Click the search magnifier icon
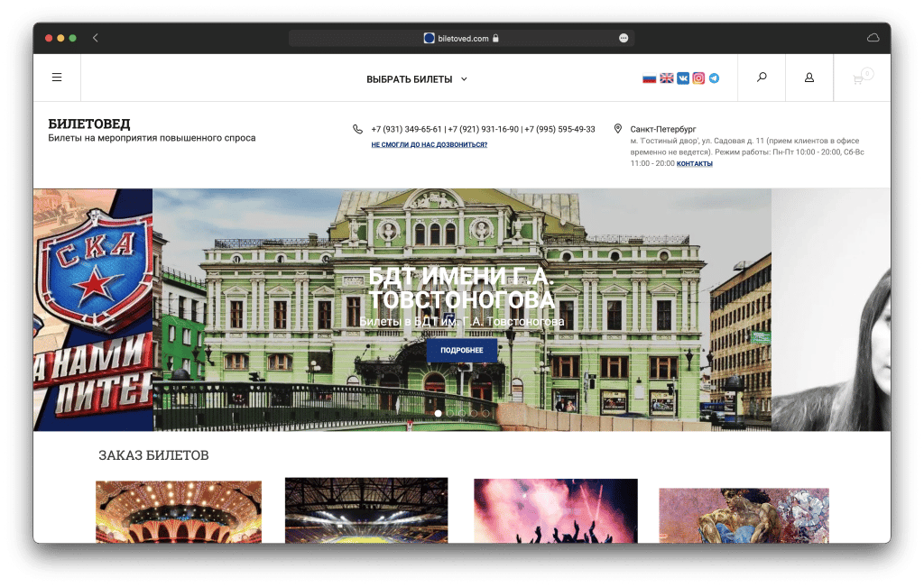 pyautogui.click(x=762, y=78)
